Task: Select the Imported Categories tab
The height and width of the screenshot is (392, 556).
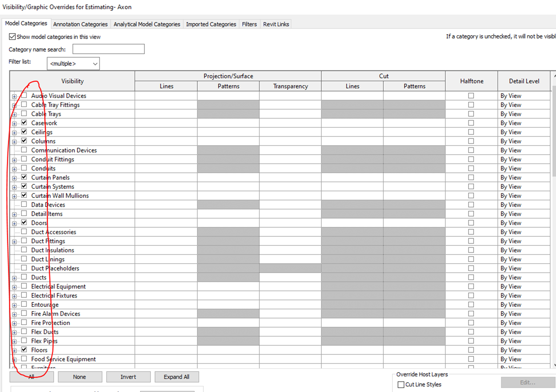Action: pyautogui.click(x=211, y=24)
